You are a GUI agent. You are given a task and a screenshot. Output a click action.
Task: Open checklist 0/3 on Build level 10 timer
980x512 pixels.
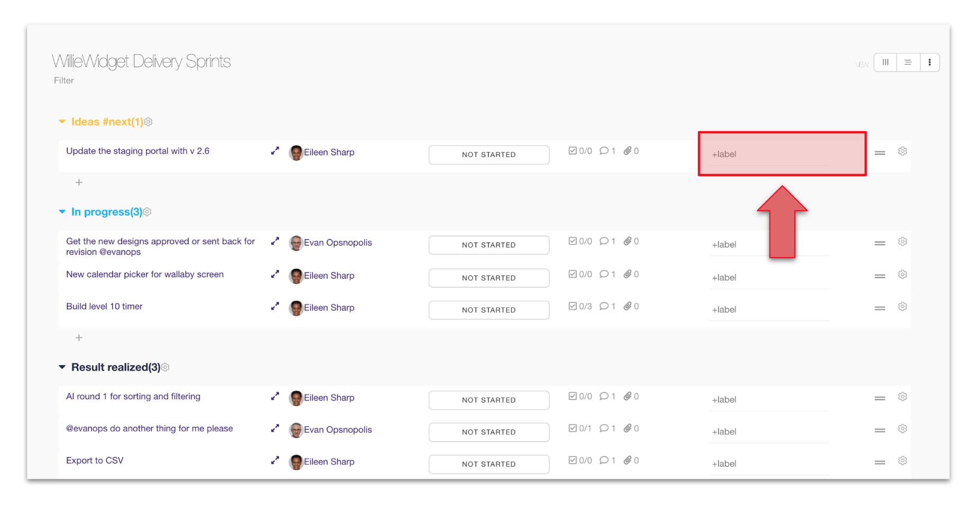coord(580,307)
